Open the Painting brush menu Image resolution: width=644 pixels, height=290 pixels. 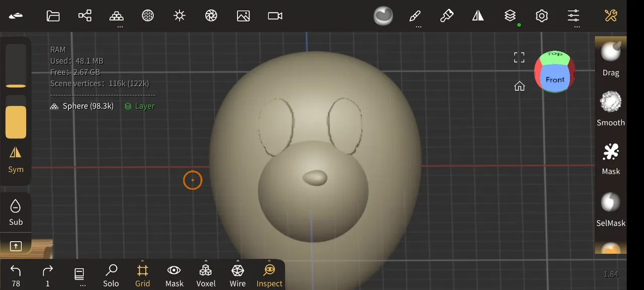(447, 16)
